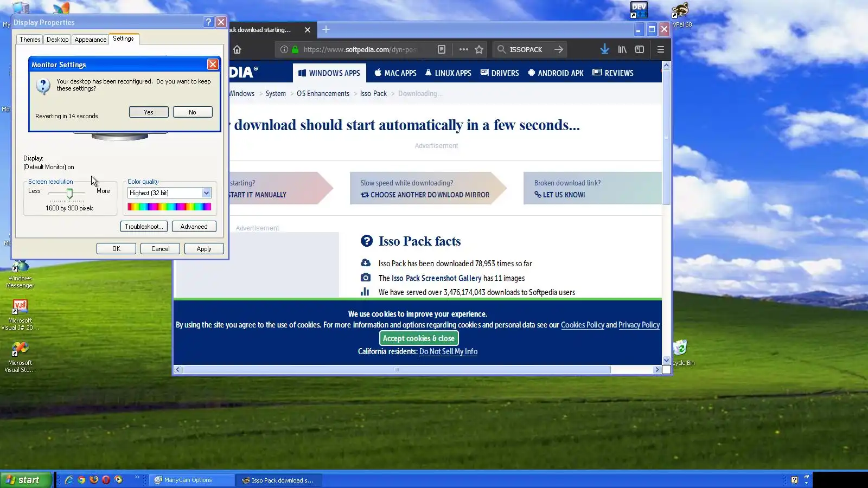Screen dimensions: 868x488
Task: Open the Android APK site section
Action: (556, 73)
